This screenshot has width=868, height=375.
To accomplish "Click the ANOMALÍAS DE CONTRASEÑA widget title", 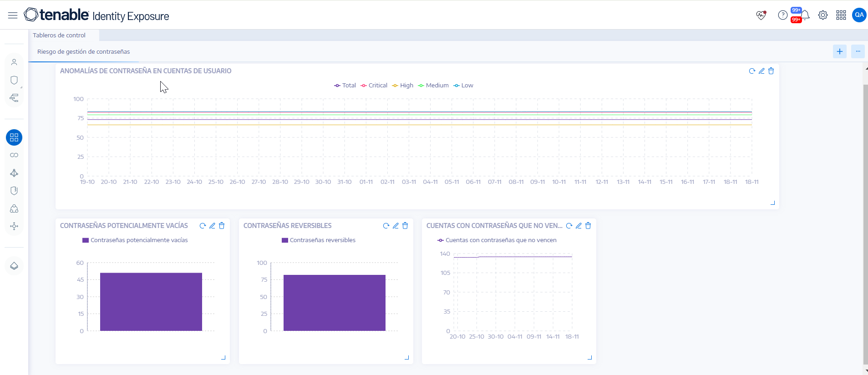I will [146, 71].
